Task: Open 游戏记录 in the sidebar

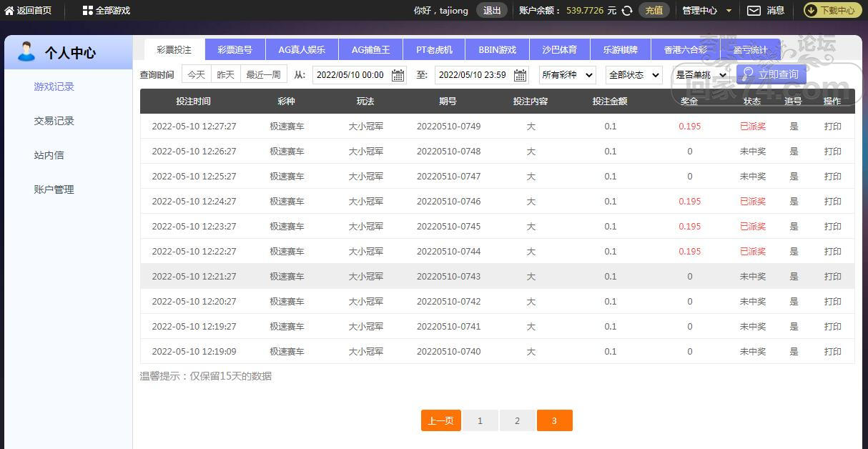Action: [x=54, y=87]
